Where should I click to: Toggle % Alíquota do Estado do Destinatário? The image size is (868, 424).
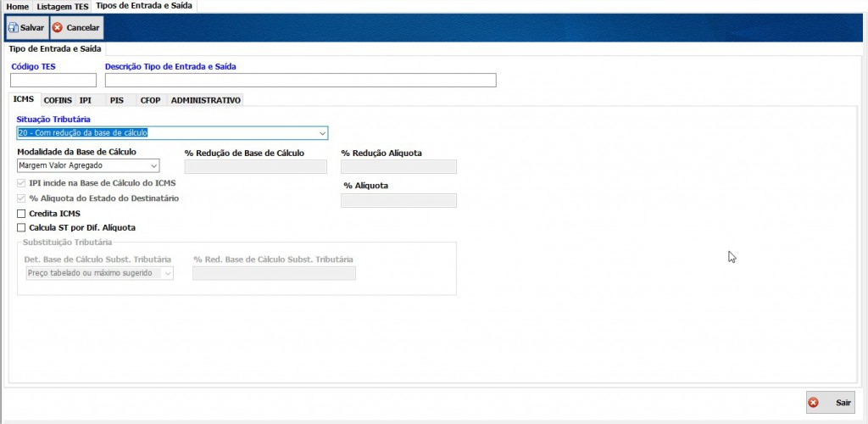[21, 198]
